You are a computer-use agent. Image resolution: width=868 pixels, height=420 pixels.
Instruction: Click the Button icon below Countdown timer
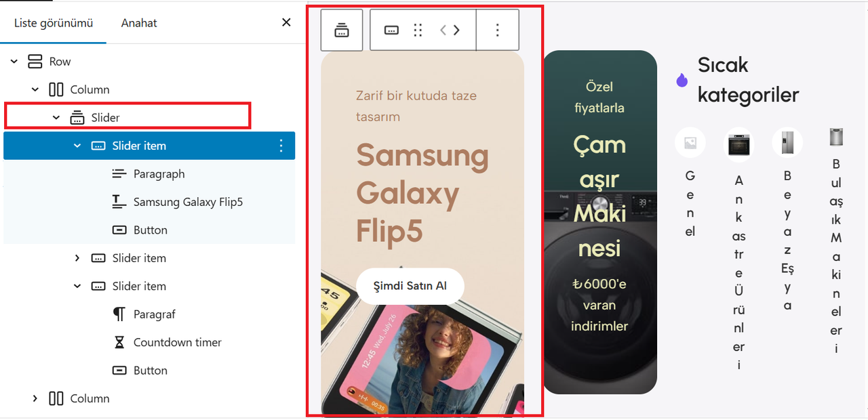tap(119, 371)
